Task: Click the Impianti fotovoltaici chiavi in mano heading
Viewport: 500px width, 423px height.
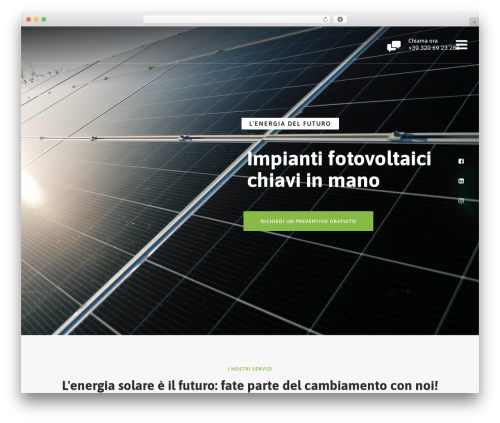Action: 339,169
